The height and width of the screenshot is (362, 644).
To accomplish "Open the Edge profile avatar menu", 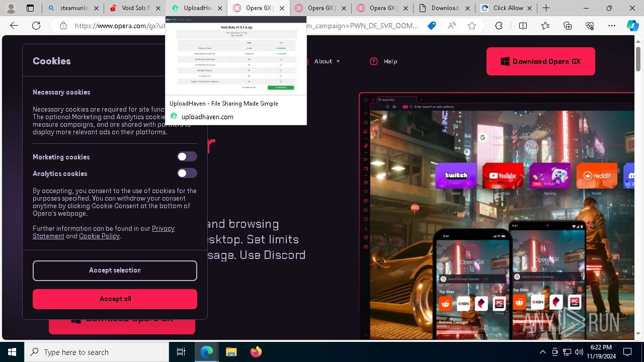I will 11,8.
